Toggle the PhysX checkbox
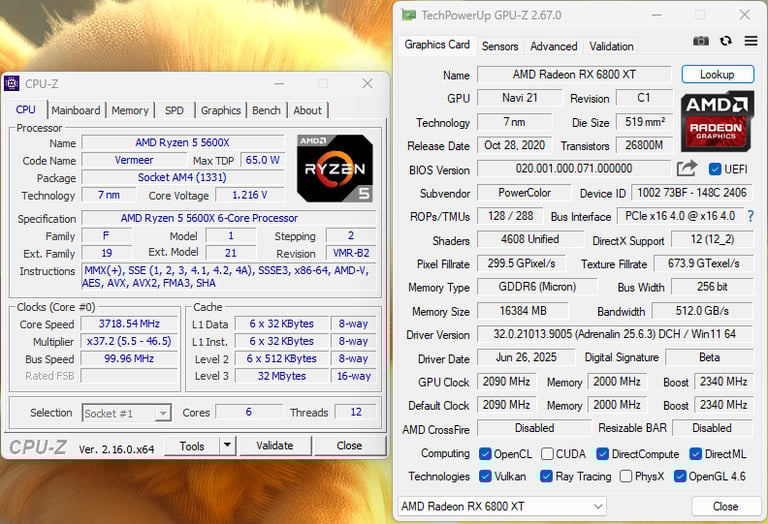 [x=625, y=476]
